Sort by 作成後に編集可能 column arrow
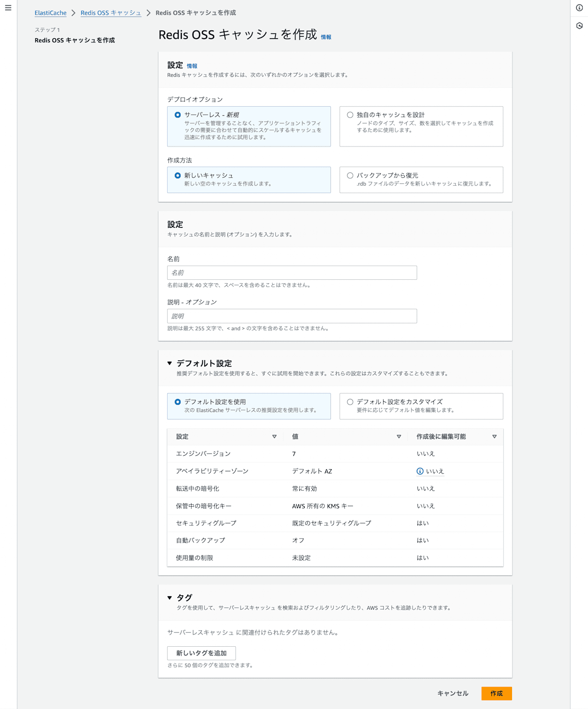 (494, 437)
